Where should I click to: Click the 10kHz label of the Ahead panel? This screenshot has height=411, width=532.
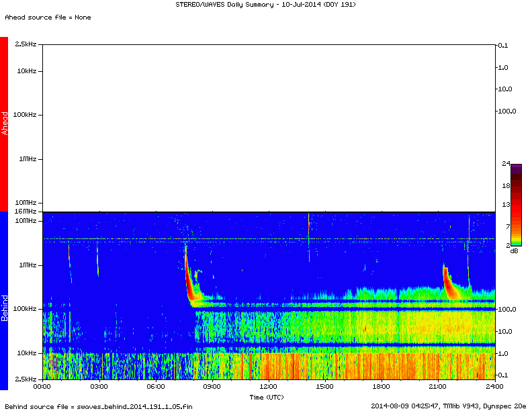pyautogui.click(x=27, y=71)
